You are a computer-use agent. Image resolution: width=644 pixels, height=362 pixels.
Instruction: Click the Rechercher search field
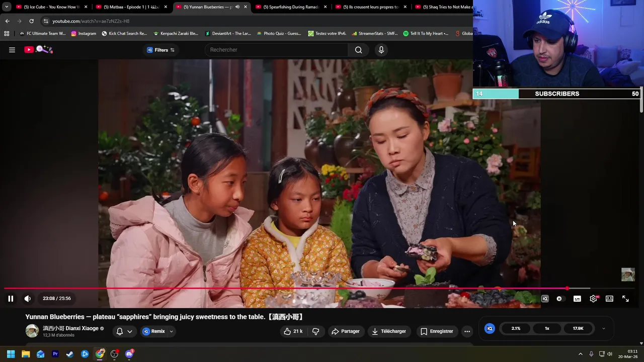coord(276,50)
